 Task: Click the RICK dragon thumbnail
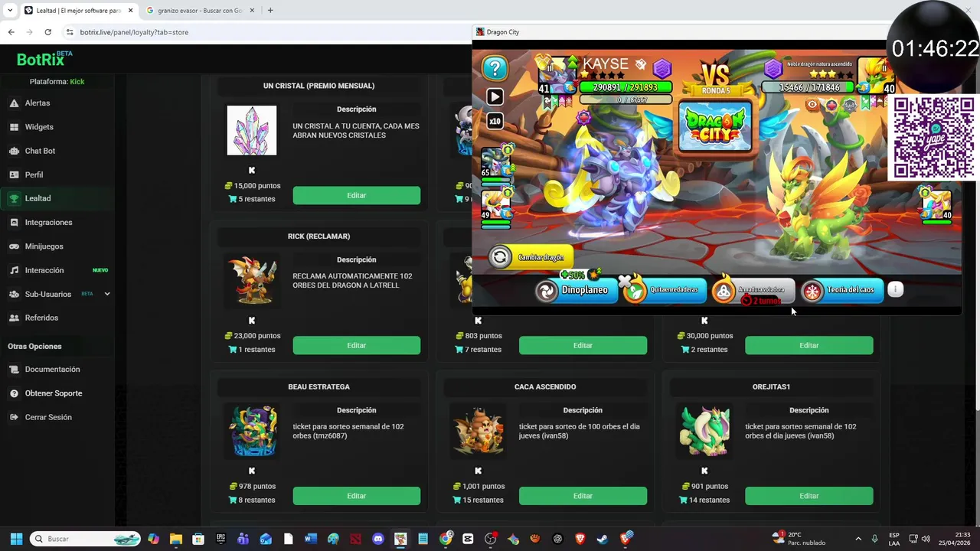click(252, 281)
